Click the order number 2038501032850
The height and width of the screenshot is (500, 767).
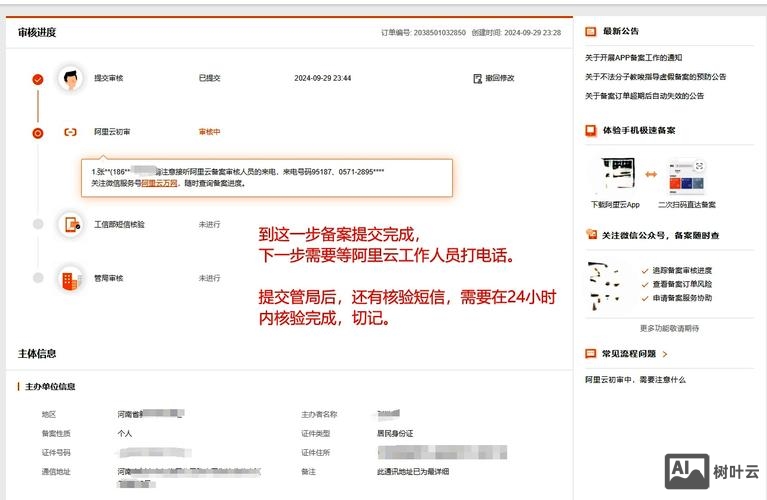pyautogui.click(x=440, y=33)
